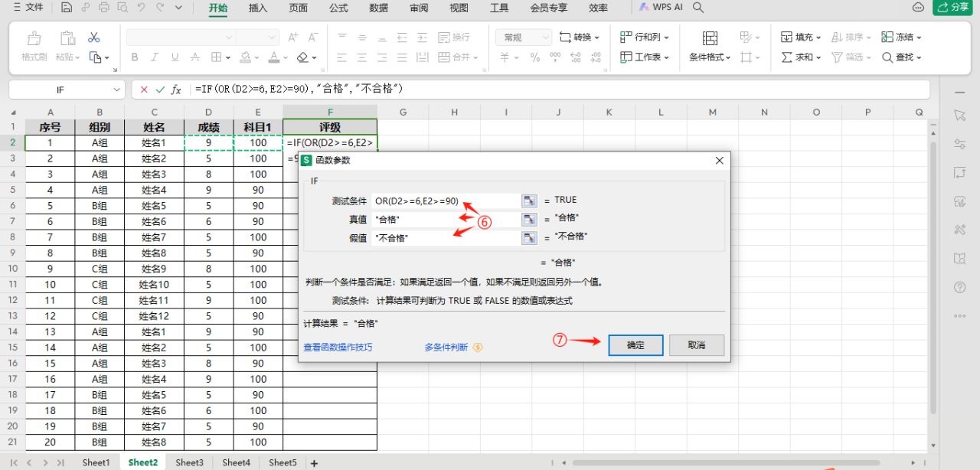Click the increase font size A+ icon

coord(293,37)
